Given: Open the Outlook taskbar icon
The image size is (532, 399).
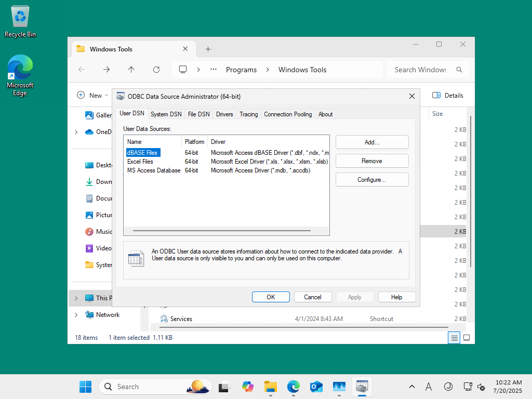Looking at the screenshot, I should coord(316,387).
